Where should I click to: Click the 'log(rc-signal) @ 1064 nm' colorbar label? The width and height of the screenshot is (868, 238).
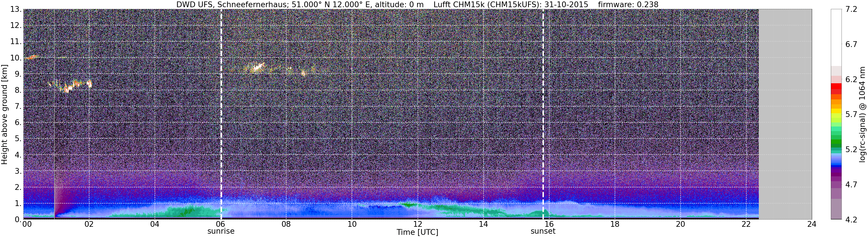[x=862, y=114]
